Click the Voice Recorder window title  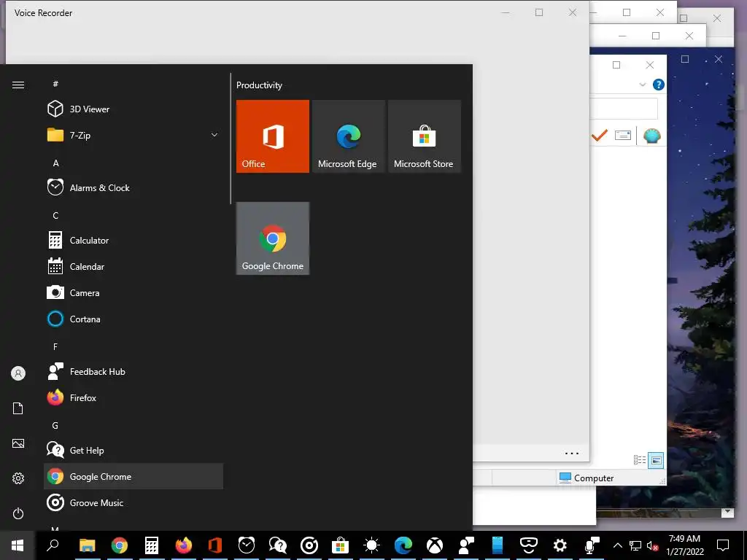(43, 13)
